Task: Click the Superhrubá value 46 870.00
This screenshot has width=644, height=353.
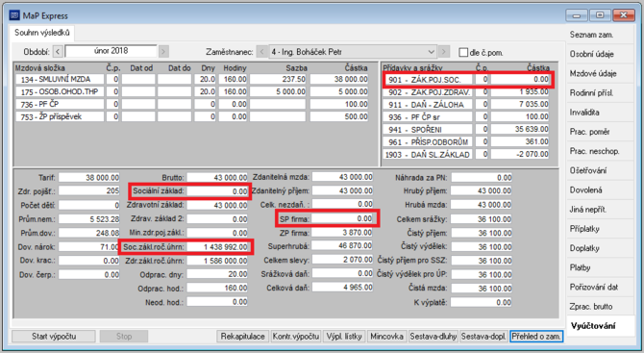Action: tap(342, 245)
